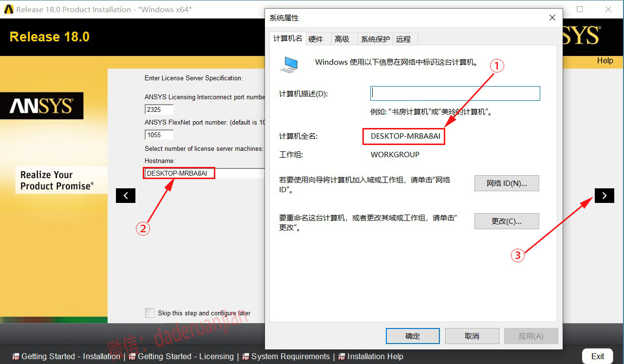The width and height of the screenshot is (624, 364).
Task: Click the previous arrow button on left
Action: pyautogui.click(x=126, y=196)
